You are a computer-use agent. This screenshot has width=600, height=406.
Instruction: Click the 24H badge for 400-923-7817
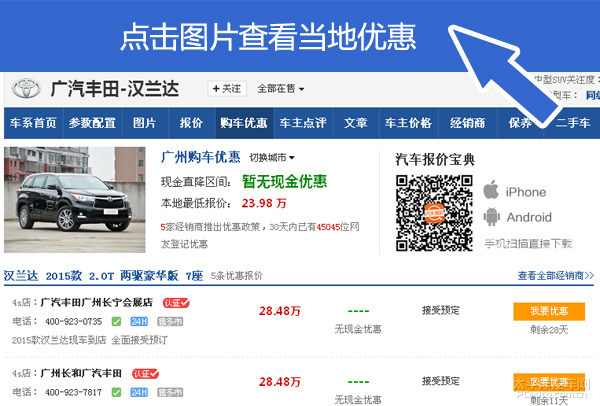click(139, 392)
